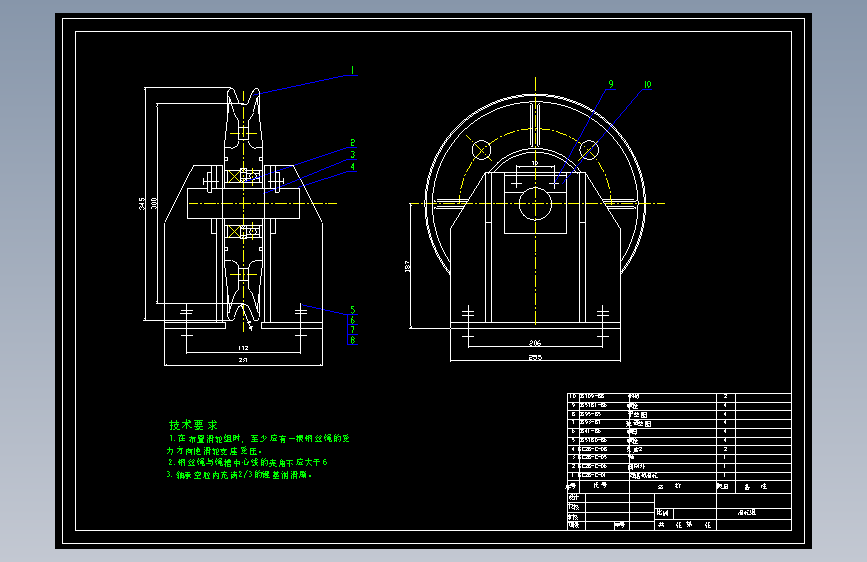
Task: Select part balloon number 8 label
Action: [353, 340]
